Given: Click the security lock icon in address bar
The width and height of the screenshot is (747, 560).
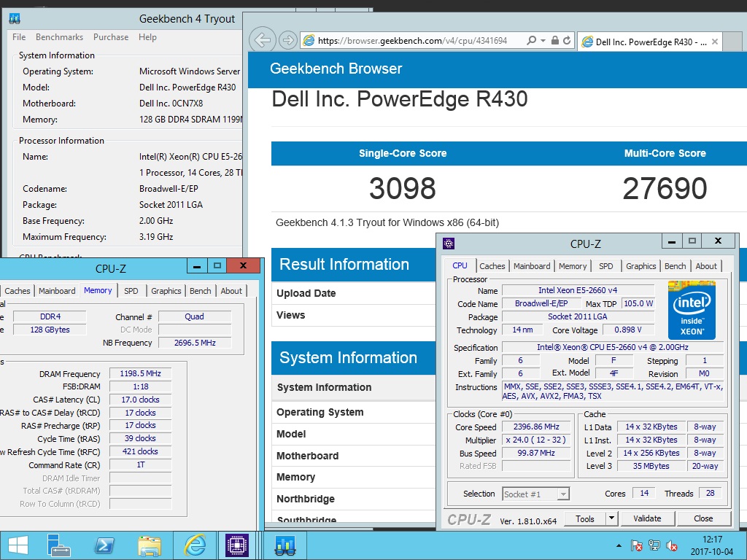Looking at the screenshot, I should (x=555, y=41).
